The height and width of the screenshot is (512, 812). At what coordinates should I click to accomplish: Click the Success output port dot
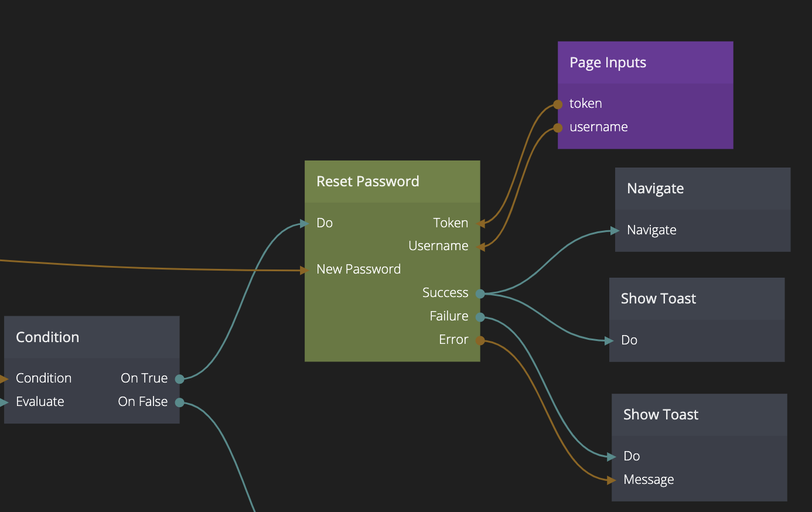[480, 293]
